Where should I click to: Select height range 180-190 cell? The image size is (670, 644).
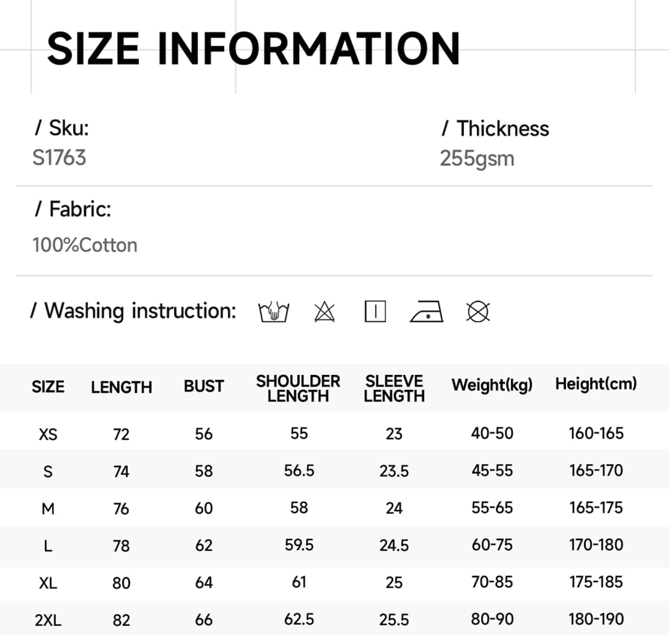point(596,619)
